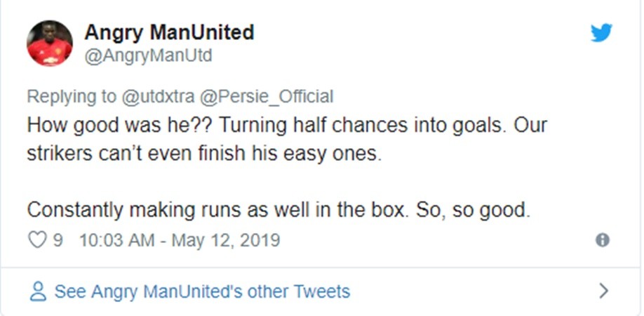Open "See Angry ManUnited's other Tweets"
The image size is (644, 316).
click(201, 291)
